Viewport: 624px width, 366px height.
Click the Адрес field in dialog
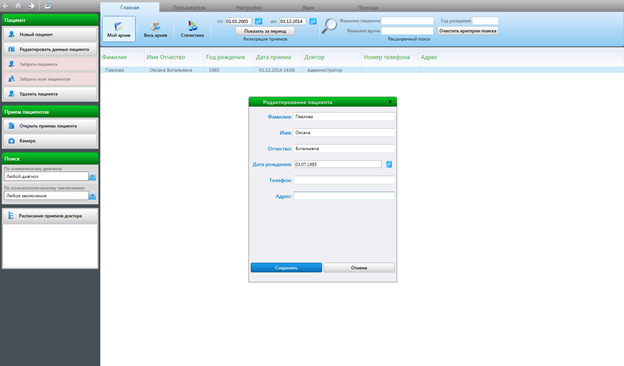(344, 196)
